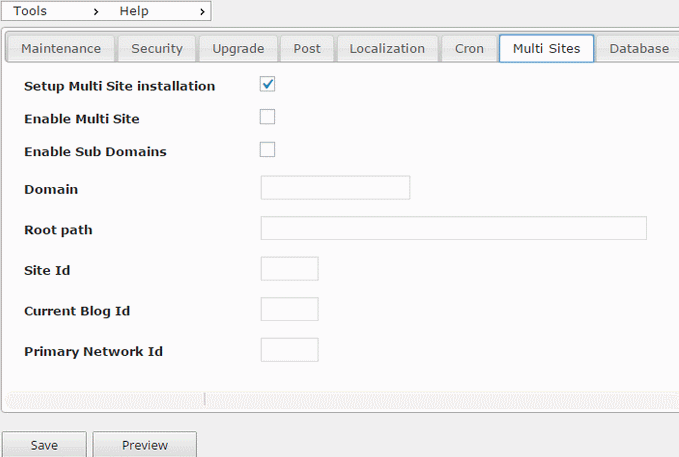The width and height of the screenshot is (679, 457).
Task: Select the Post tab
Action: click(307, 49)
